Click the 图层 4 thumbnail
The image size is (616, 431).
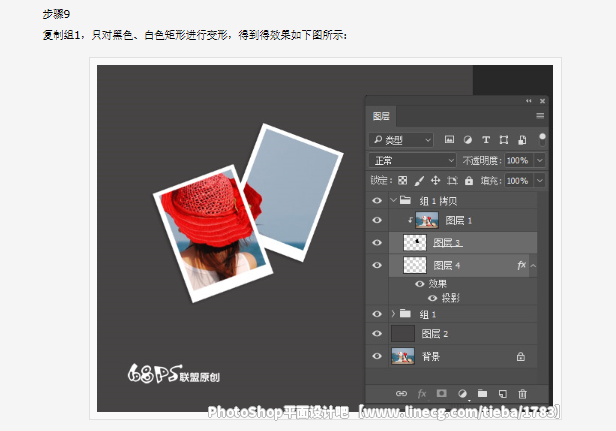pyautogui.click(x=415, y=265)
